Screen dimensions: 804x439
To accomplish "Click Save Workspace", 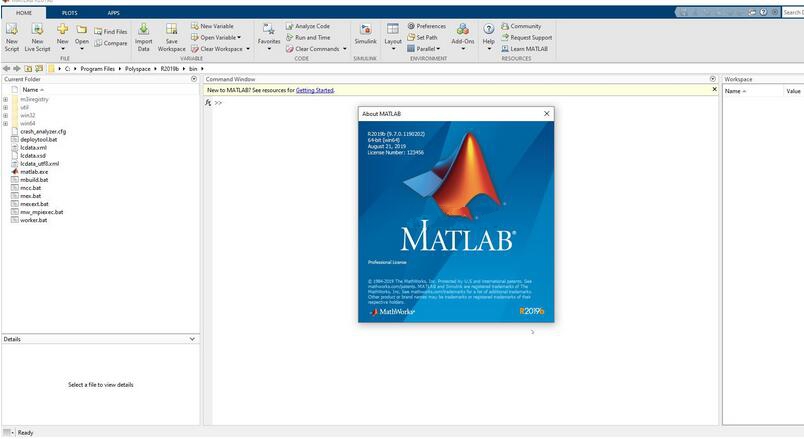I will pyautogui.click(x=172, y=37).
